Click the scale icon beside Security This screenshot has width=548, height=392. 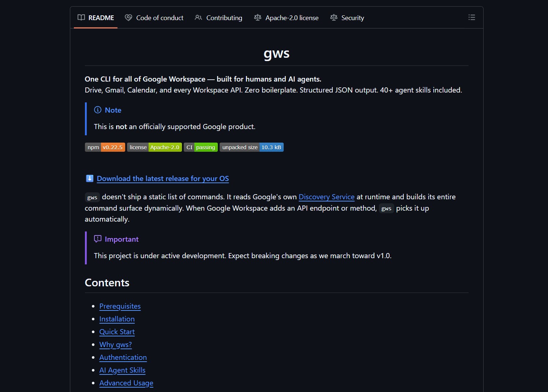point(333,18)
